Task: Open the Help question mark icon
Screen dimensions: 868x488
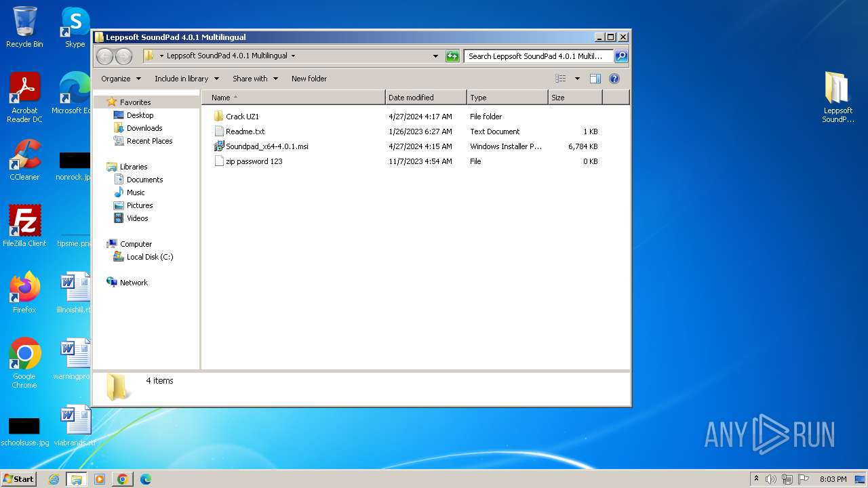Action: pos(614,79)
